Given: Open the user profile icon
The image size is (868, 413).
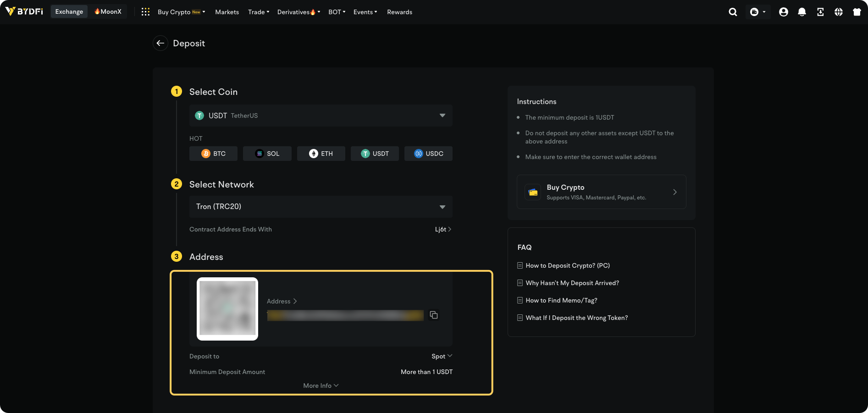Looking at the screenshot, I should (x=783, y=12).
